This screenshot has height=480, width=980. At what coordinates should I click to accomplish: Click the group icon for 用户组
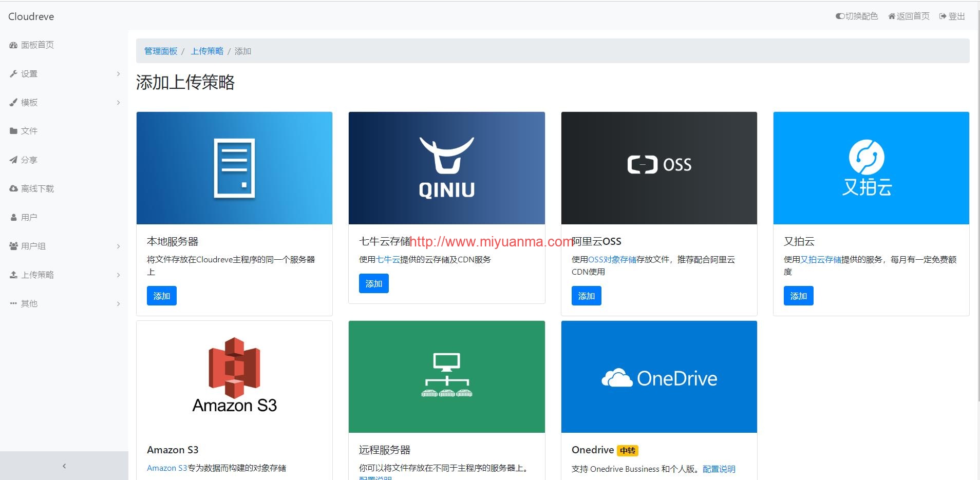pos(13,246)
